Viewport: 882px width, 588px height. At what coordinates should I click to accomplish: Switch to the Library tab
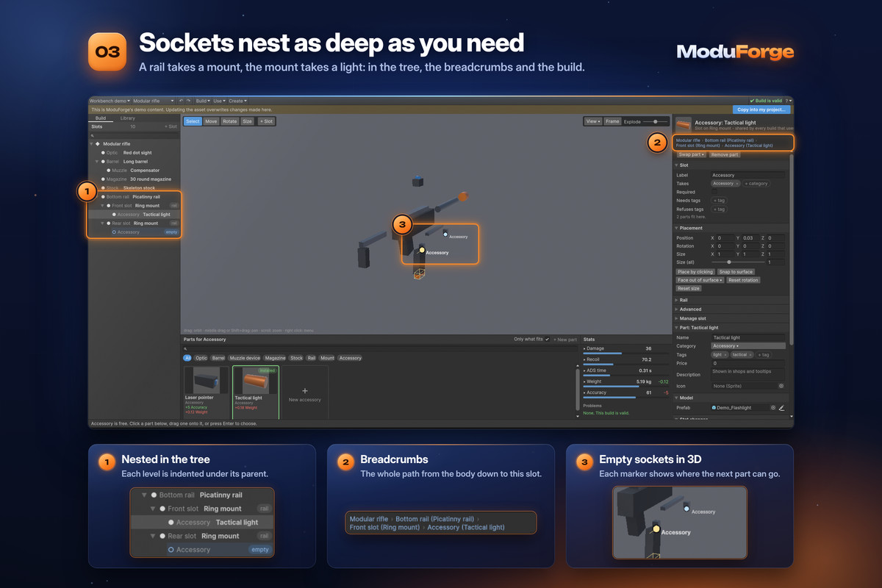(x=127, y=118)
